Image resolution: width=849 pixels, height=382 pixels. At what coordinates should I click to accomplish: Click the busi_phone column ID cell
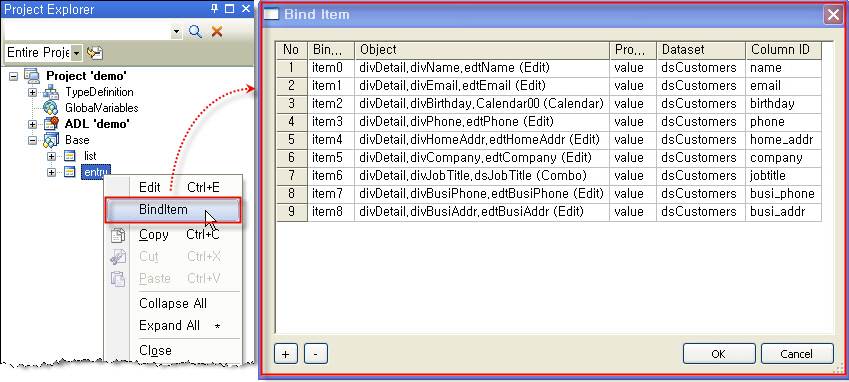pos(783,194)
